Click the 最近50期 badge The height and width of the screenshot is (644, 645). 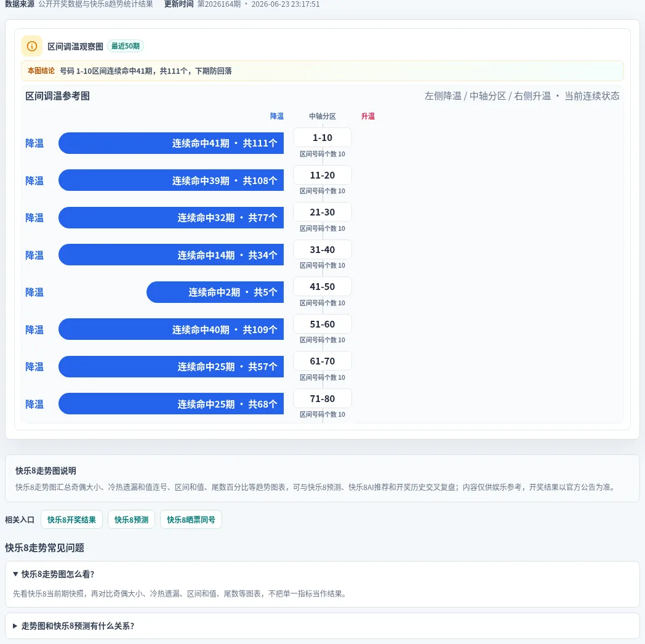point(126,46)
